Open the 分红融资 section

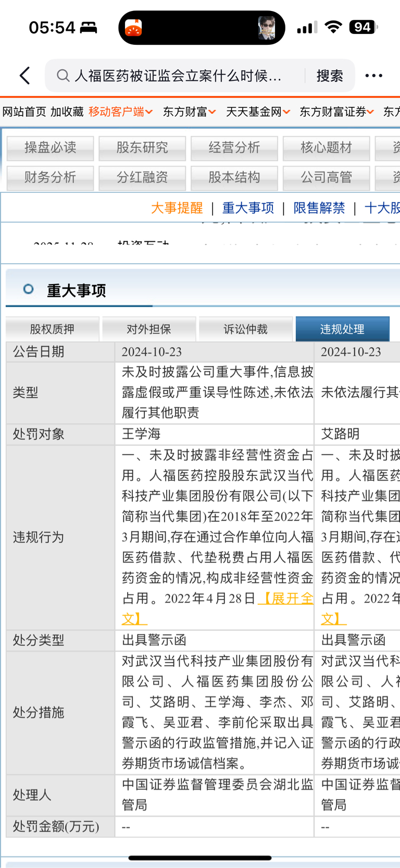tap(142, 178)
